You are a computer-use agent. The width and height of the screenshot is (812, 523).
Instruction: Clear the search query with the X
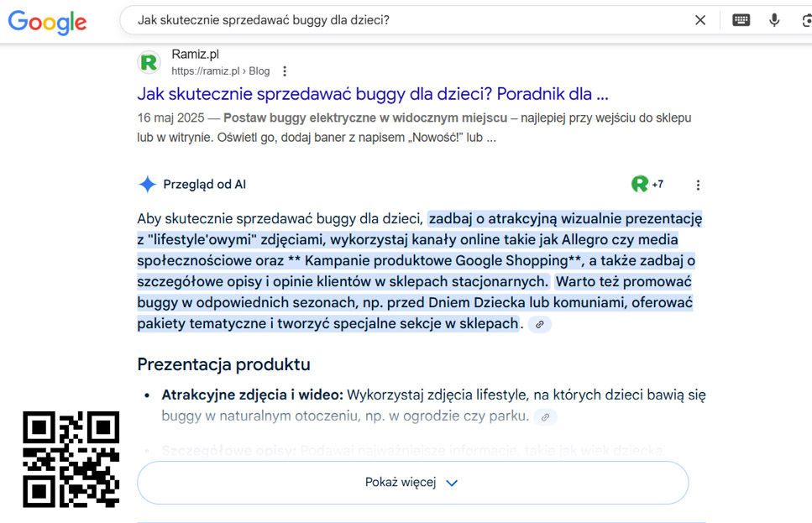(699, 20)
